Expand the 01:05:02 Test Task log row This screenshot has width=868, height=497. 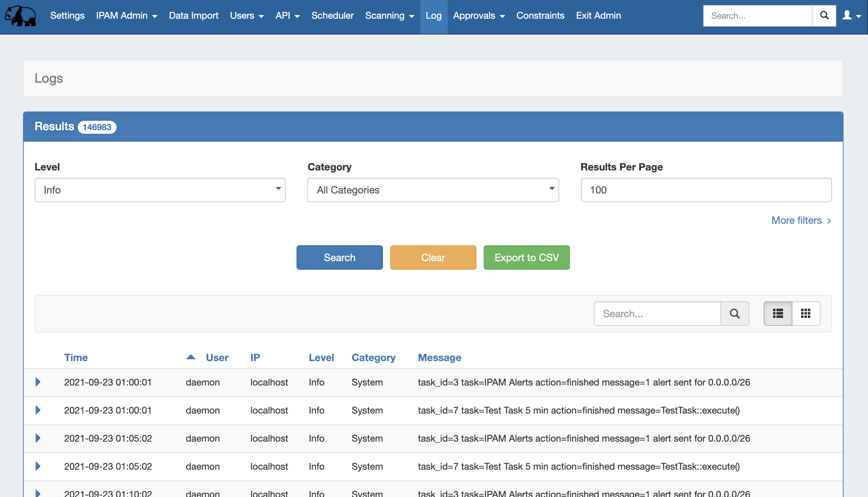pyautogui.click(x=38, y=466)
